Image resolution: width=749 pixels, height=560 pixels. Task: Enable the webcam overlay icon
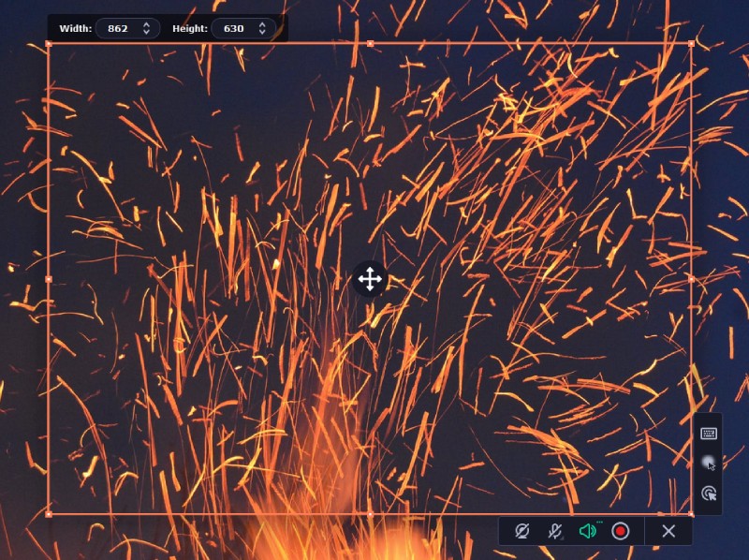coord(521,531)
